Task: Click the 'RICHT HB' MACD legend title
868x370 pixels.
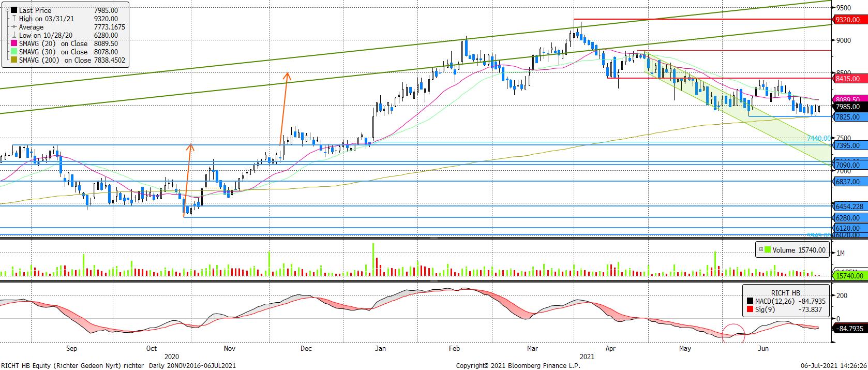Action: click(x=785, y=292)
